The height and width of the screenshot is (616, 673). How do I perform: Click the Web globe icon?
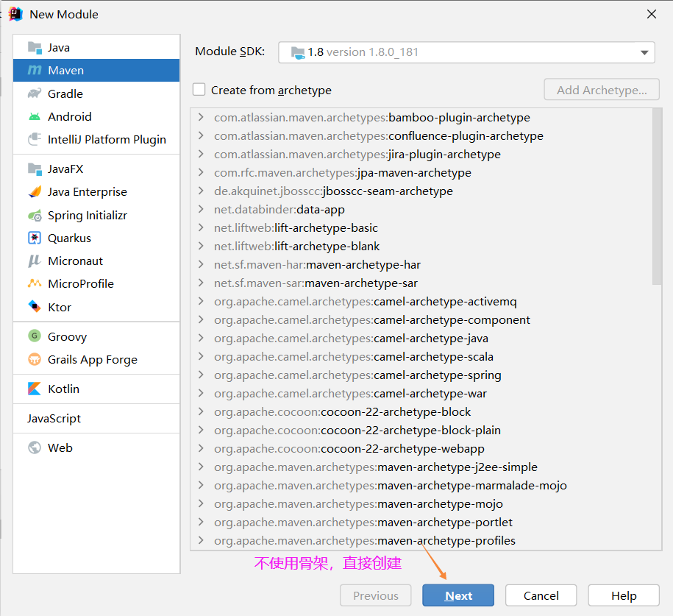[x=35, y=447]
